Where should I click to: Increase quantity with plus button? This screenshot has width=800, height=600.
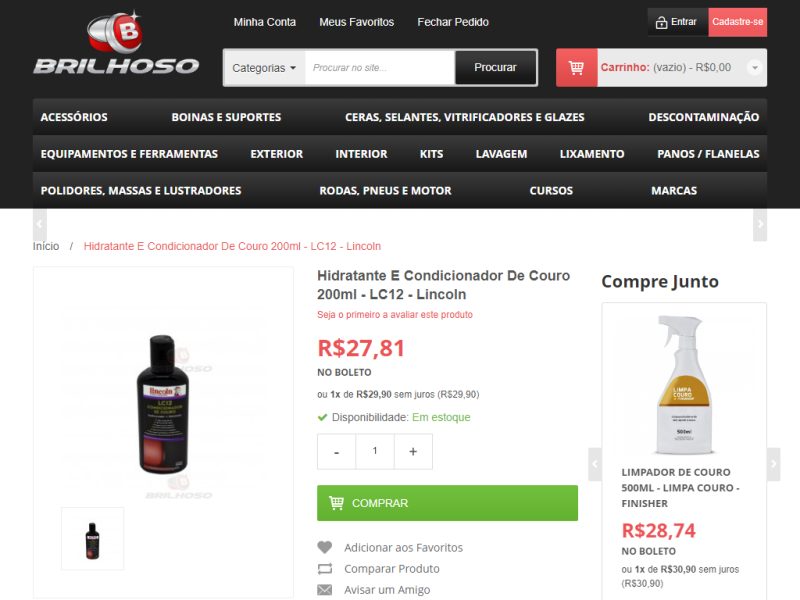tap(413, 452)
